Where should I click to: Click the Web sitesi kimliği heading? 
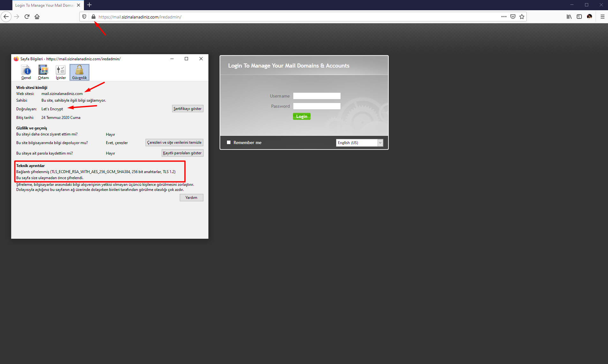[32, 88]
